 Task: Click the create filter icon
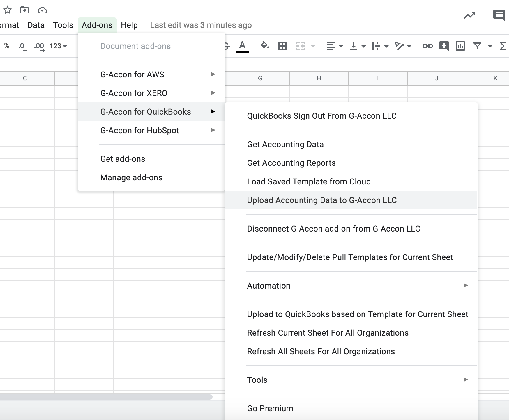point(477,46)
